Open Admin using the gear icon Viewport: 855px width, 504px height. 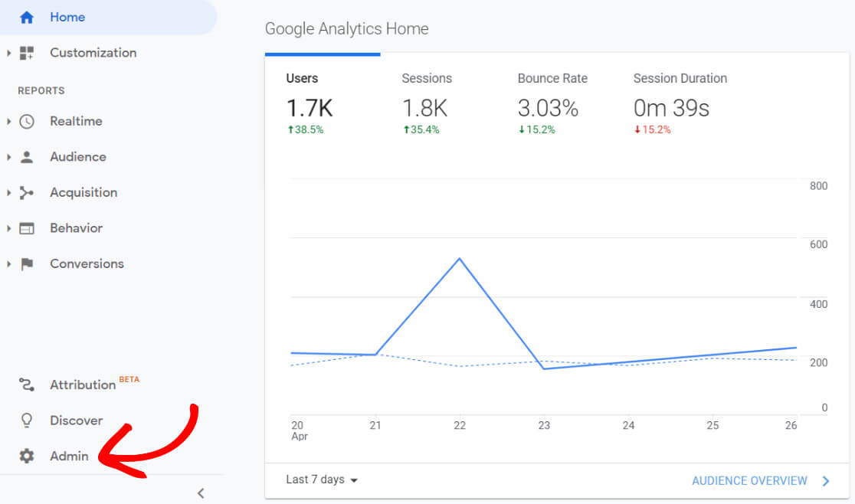[x=26, y=456]
